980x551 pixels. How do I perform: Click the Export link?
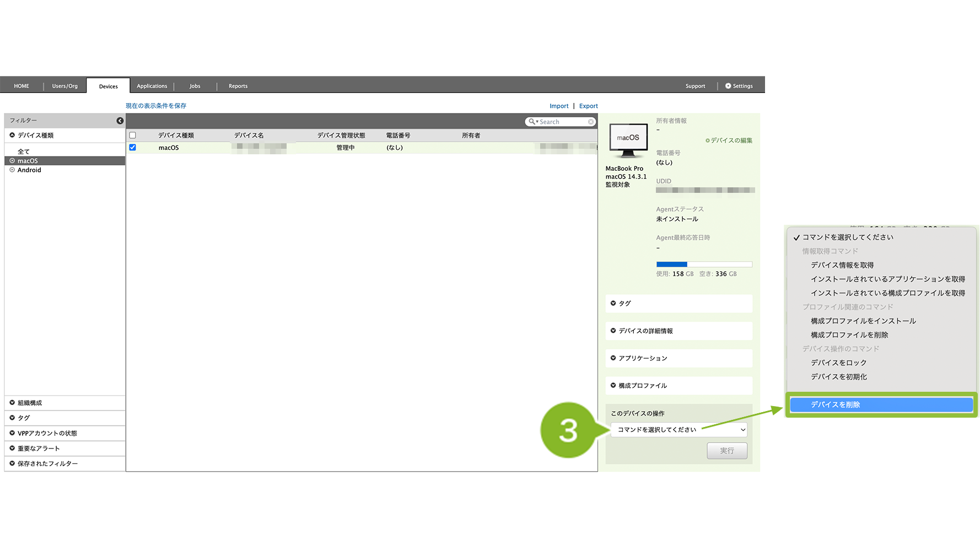[588, 106]
